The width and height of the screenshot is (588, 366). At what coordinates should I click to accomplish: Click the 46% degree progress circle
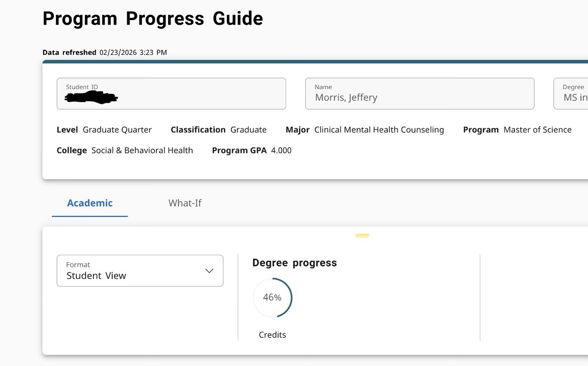(x=272, y=298)
